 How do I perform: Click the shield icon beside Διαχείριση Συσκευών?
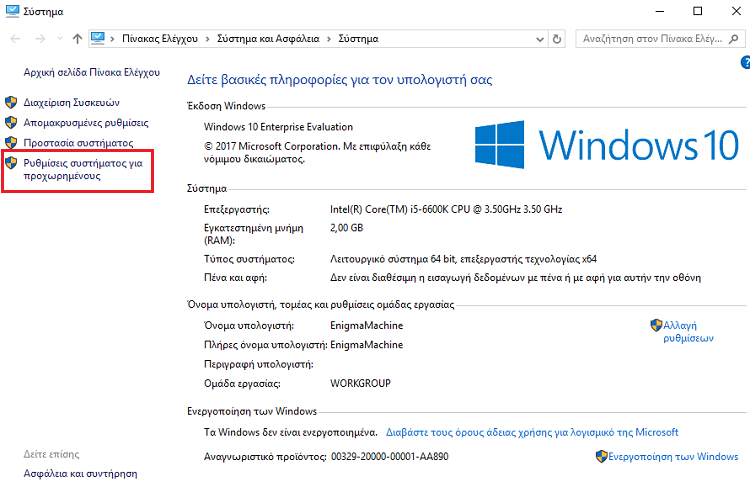coord(11,102)
